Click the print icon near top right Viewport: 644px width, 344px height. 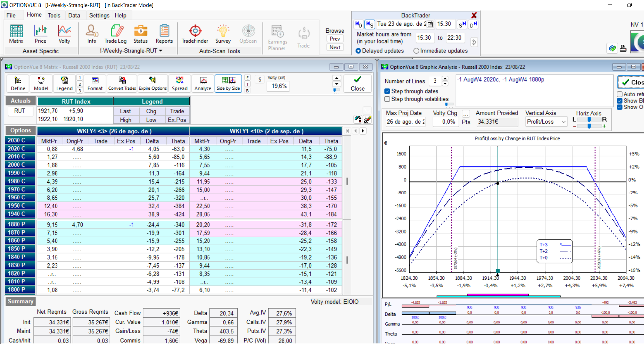[623, 48]
